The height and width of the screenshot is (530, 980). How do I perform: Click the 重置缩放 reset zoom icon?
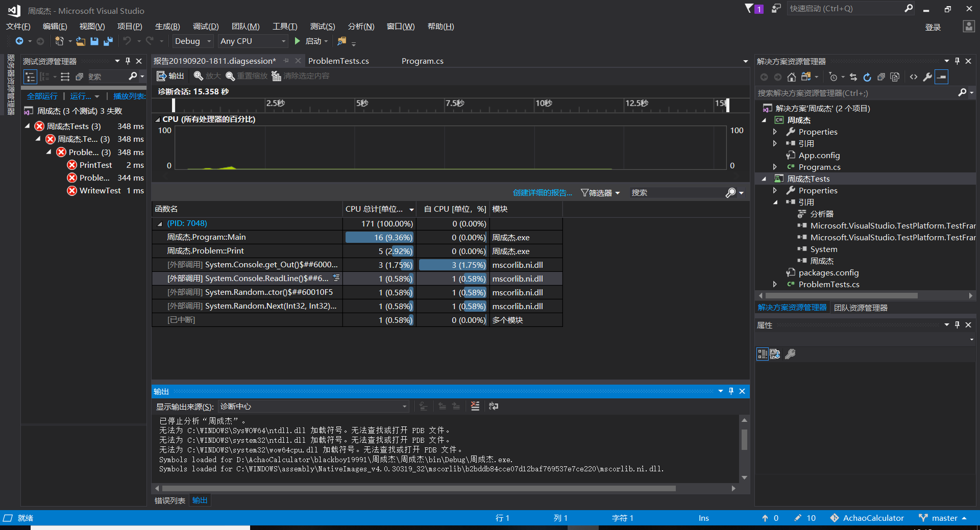coord(230,76)
